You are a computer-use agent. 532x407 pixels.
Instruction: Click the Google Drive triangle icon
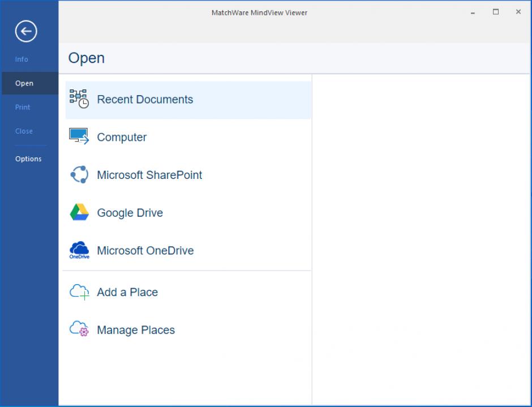[79, 212]
